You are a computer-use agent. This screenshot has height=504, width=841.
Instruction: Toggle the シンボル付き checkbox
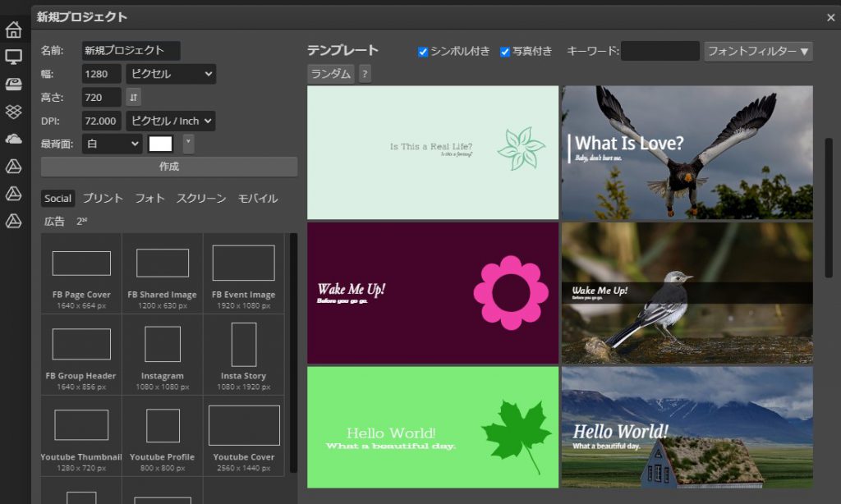(x=423, y=52)
